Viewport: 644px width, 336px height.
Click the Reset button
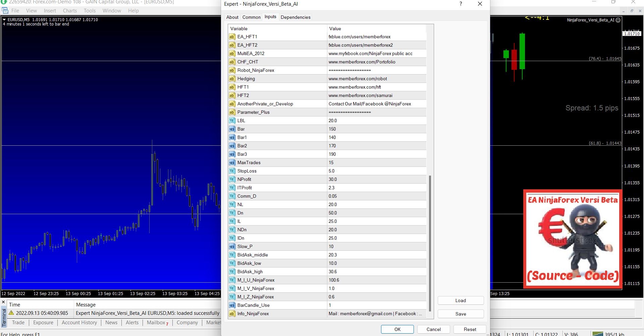[470, 329]
